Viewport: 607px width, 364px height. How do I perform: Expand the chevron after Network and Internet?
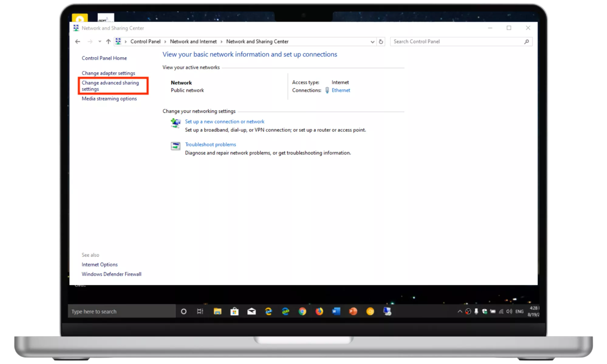(x=221, y=42)
